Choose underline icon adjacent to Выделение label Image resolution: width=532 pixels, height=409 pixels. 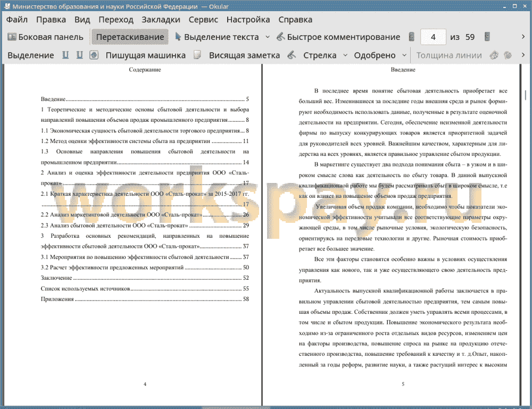(65, 55)
